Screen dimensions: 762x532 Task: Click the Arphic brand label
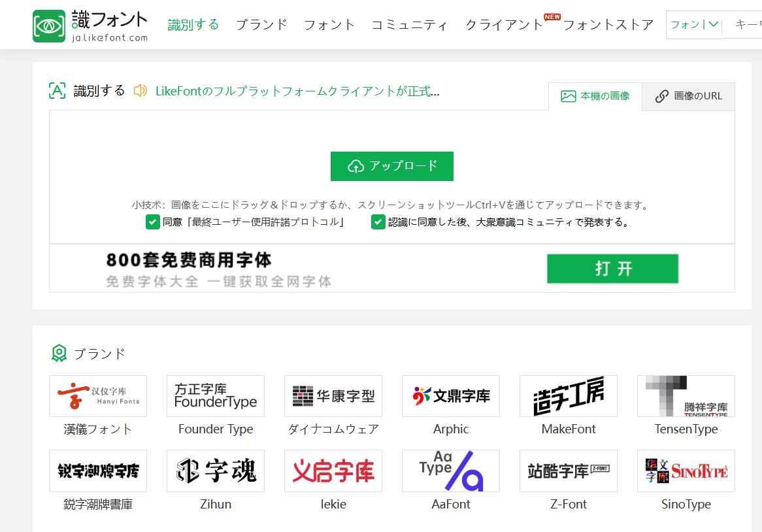451,429
